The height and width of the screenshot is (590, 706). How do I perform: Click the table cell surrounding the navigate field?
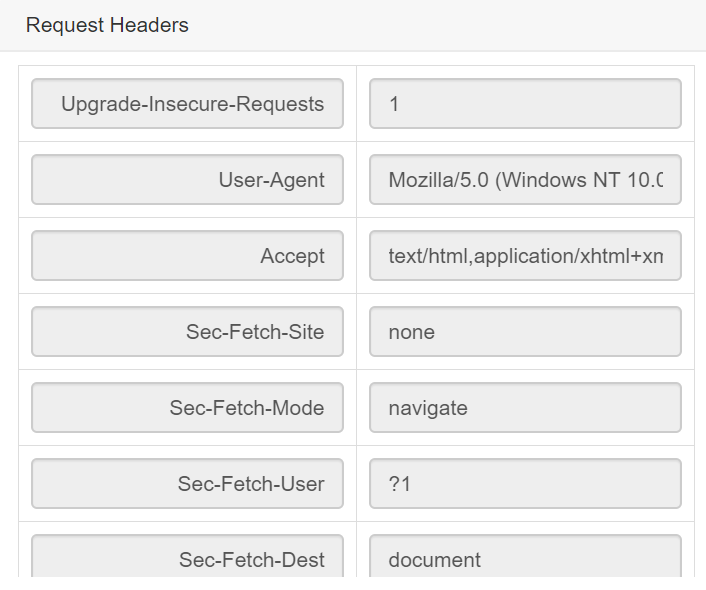(x=525, y=408)
